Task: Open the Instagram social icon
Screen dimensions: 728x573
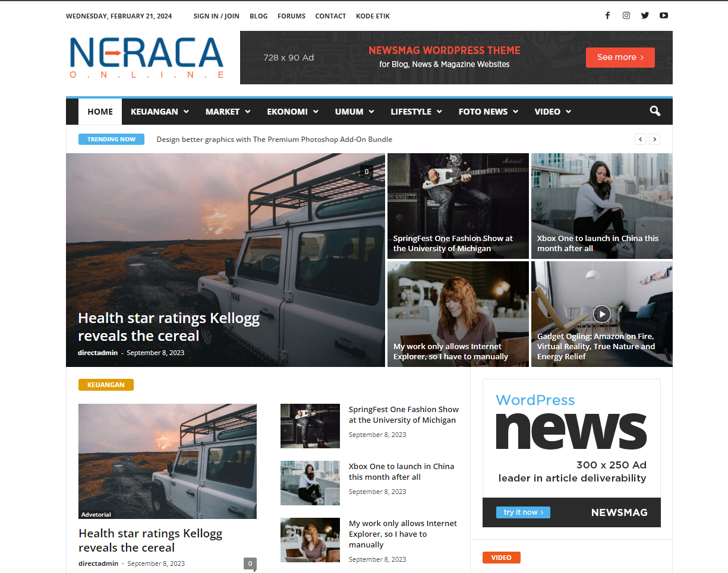Action: point(626,15)
